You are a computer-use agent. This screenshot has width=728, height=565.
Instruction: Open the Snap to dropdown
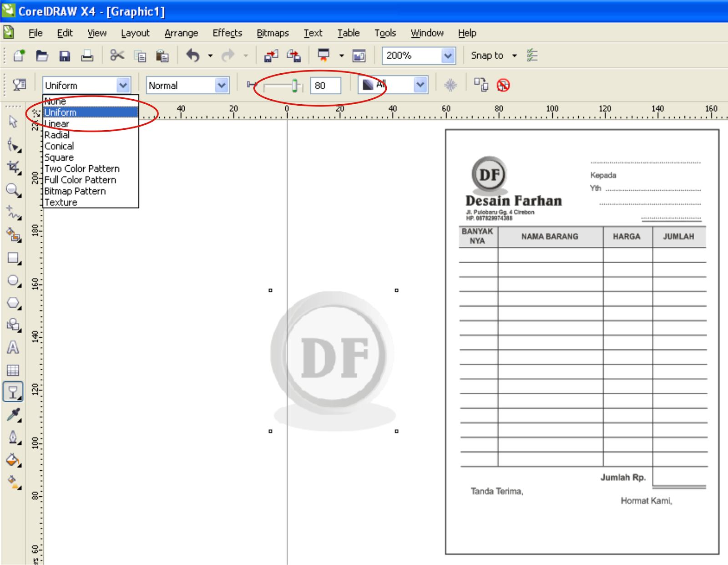[x=494, y=56]
